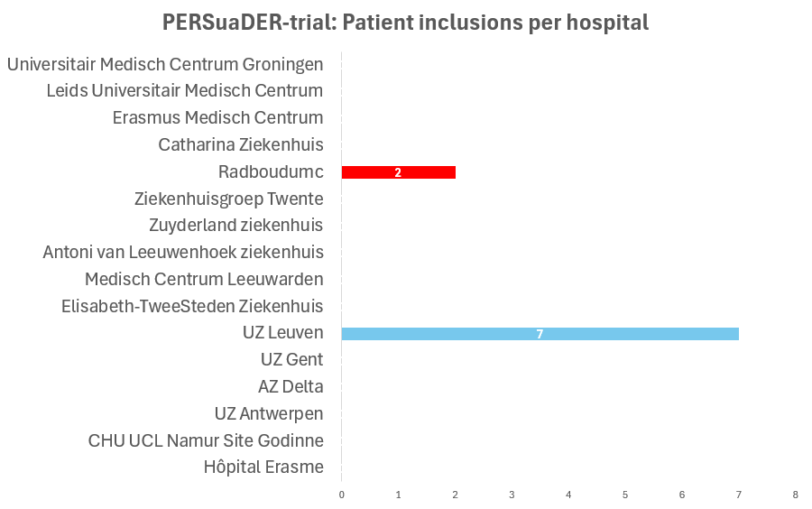
Task: Select the CHU UCL Namur Site Godinne label
Action: point(206,440)
